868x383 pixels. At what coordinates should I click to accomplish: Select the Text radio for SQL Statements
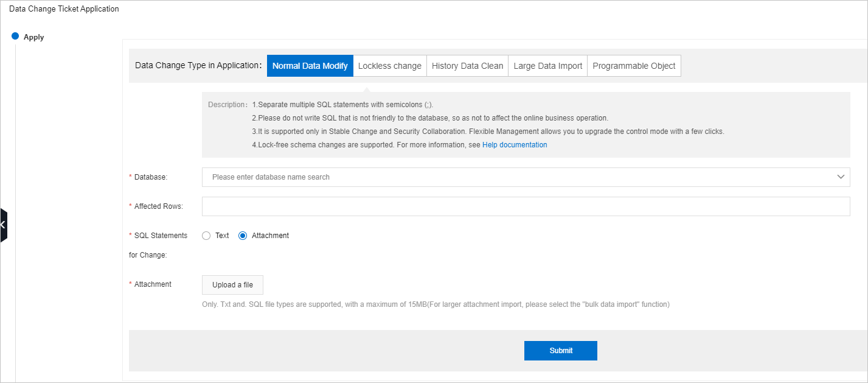[206, 235]
